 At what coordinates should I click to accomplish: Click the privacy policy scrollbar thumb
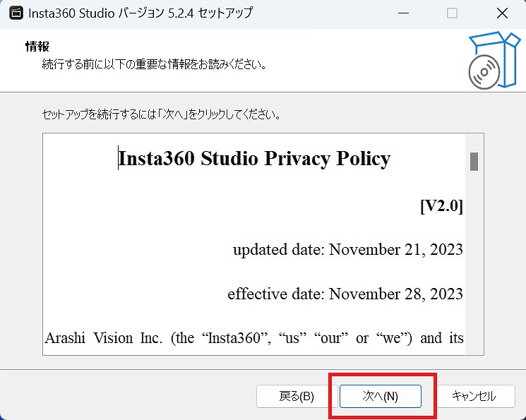(474, 162)
